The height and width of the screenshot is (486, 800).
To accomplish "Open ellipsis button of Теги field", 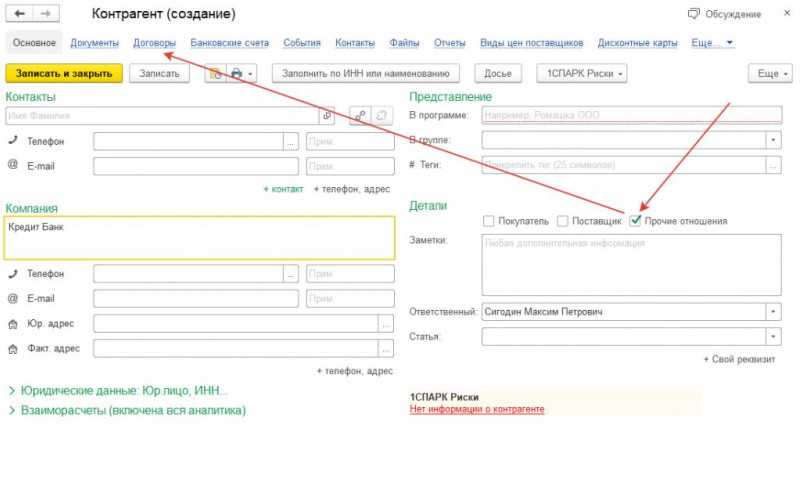I will click(x=773, y=165).
